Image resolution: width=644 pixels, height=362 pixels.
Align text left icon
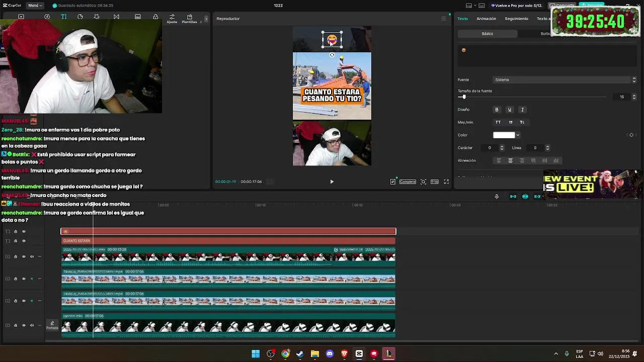tap(499, 160)
